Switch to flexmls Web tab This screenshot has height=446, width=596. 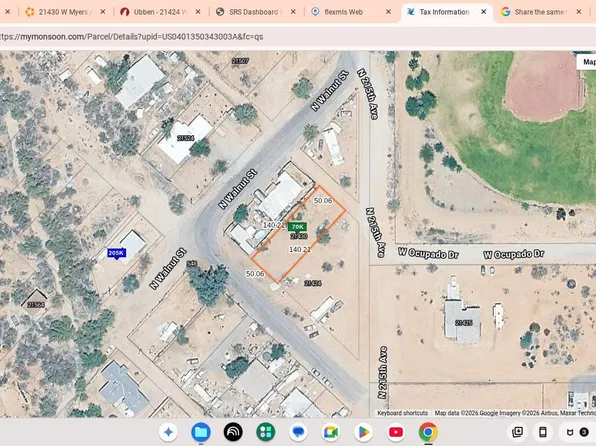tap(350, 12)
